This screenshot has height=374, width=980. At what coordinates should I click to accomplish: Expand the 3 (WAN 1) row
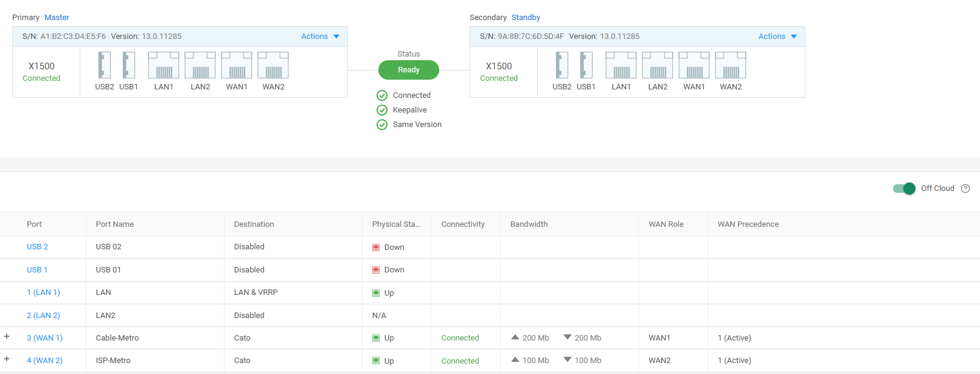tap(7, 337)
